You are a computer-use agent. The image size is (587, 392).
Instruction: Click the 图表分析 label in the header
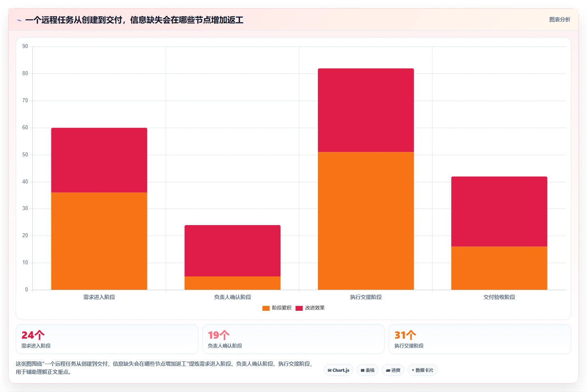(x=560, y=19)
